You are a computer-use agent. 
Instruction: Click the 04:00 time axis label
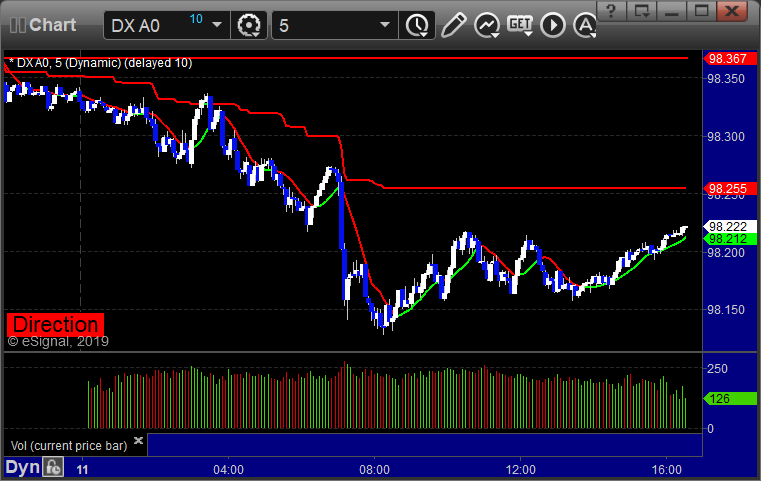[228, 470]
